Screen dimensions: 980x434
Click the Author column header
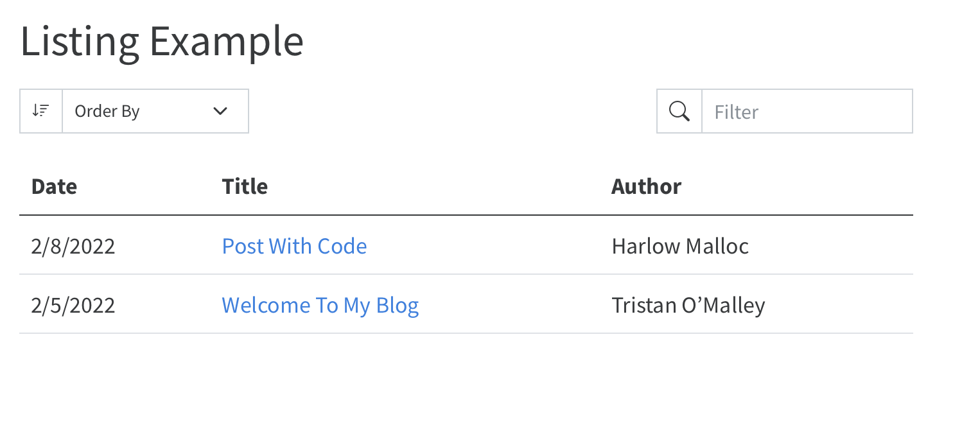click(646, 186)
